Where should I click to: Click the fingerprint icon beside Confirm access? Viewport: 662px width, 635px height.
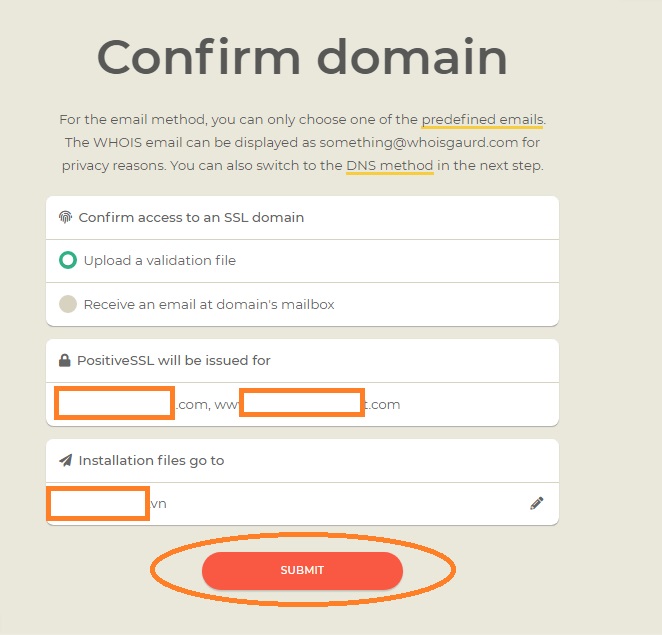65,217
